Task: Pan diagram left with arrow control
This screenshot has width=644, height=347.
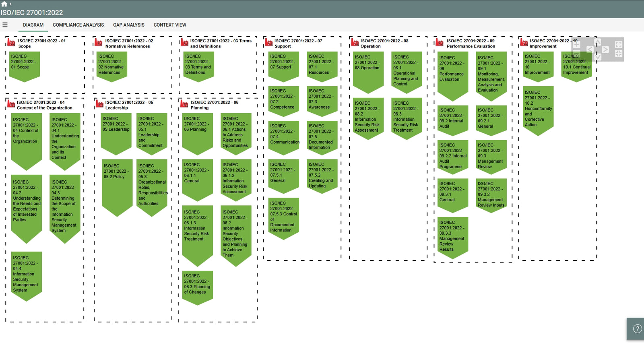Action: tap(590, 50)
